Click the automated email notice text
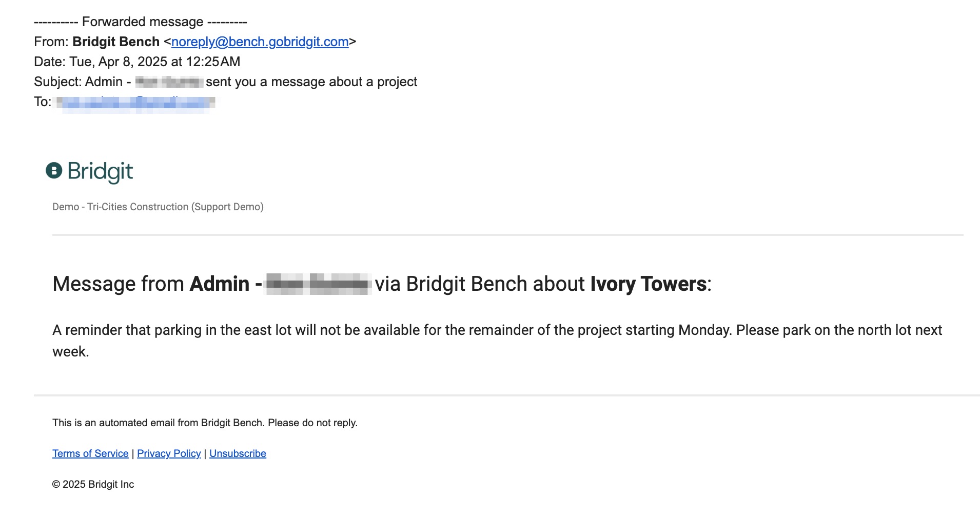This screenshot has height=518, width=980. (205, 423)
